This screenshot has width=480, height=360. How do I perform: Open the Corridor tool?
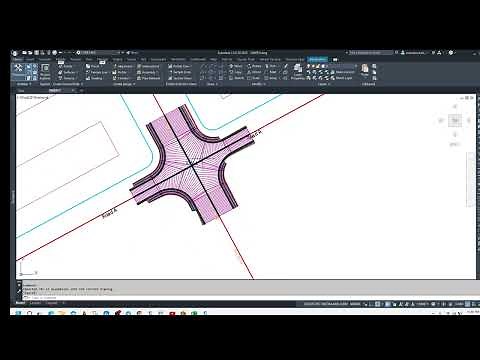click(x=121, y=78)
